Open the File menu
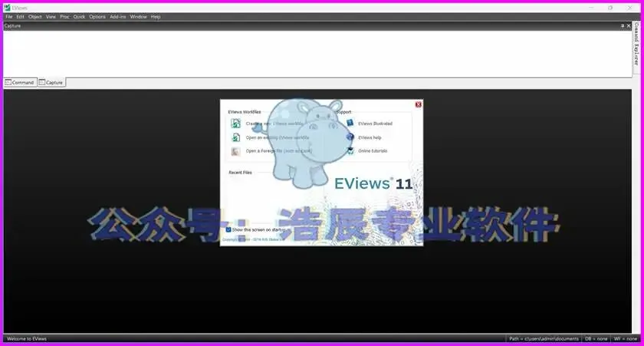Viewport: 644px width, 346px height. (9, 17)
